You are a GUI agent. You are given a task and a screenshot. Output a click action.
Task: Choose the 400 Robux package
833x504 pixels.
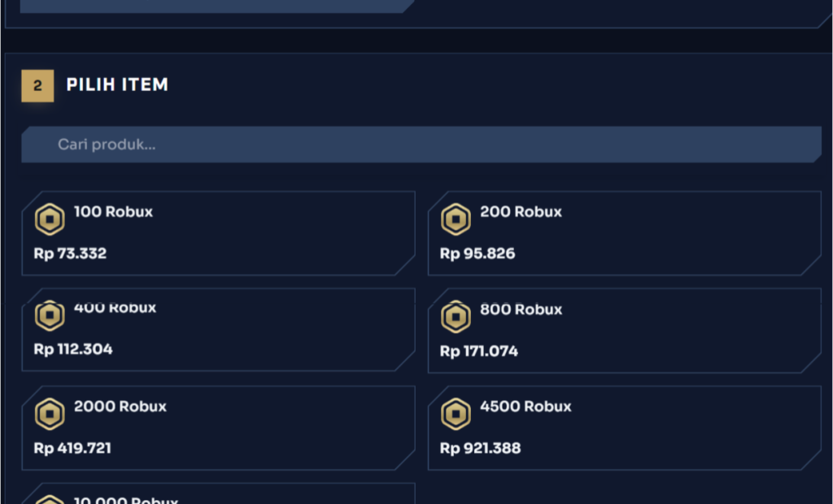tap(218, 329)
